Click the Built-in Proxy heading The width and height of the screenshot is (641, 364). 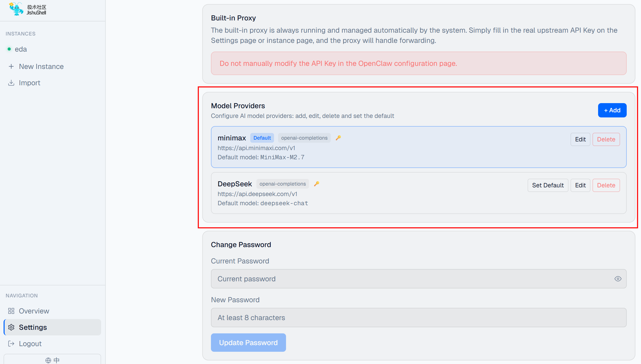click(233, 18)
